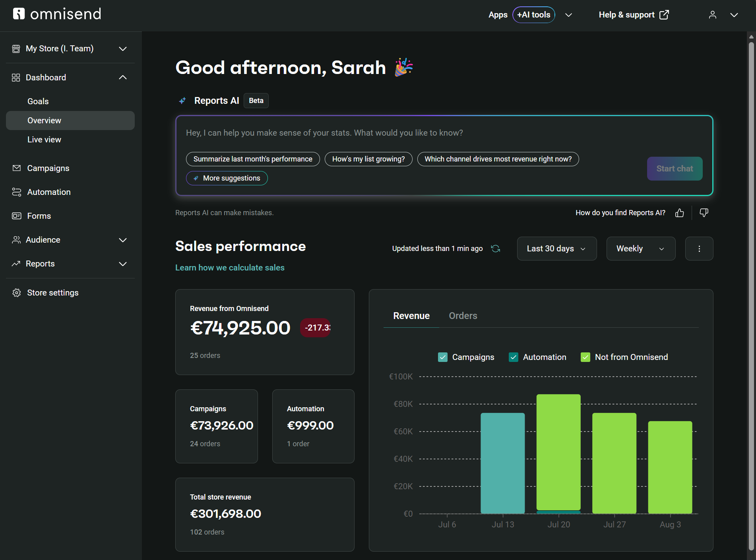Expand the Audience menu chevron
Image resolution: width=756 pixels, height=560 pixels.
[x=123, y=240]
